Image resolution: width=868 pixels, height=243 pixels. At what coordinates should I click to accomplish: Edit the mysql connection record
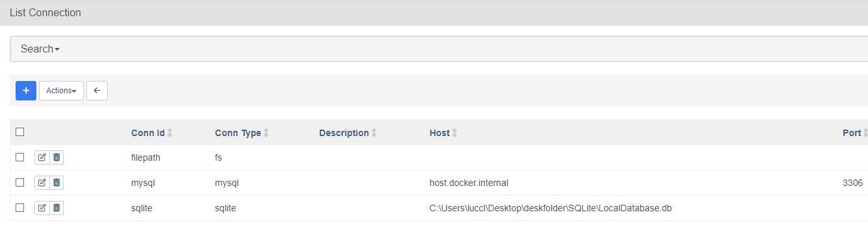coord(42,183)
